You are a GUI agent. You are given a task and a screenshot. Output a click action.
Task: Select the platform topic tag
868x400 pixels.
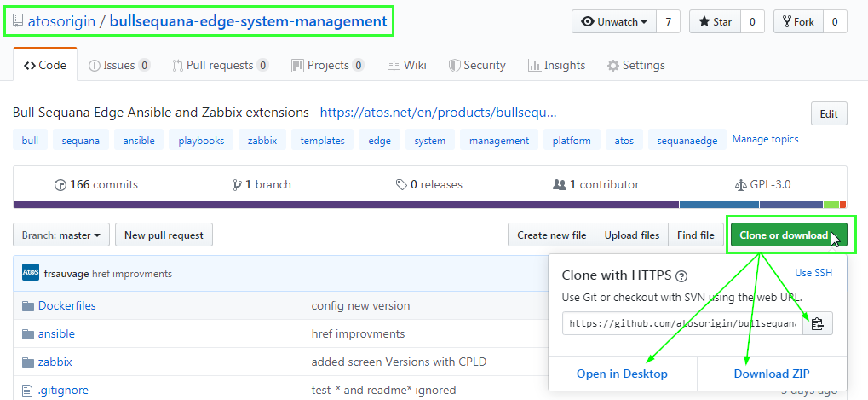[572, 140]
